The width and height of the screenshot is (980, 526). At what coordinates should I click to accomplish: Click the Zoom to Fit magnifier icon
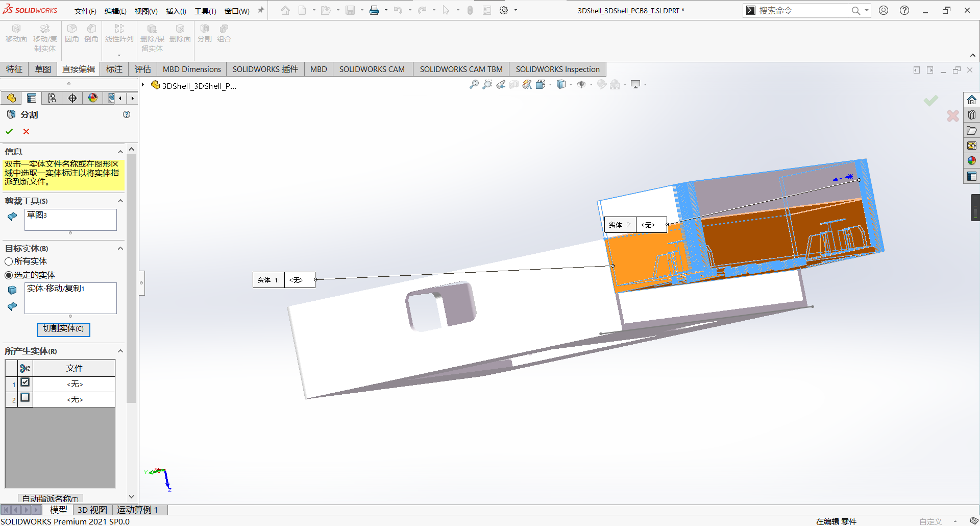point(474,84)
